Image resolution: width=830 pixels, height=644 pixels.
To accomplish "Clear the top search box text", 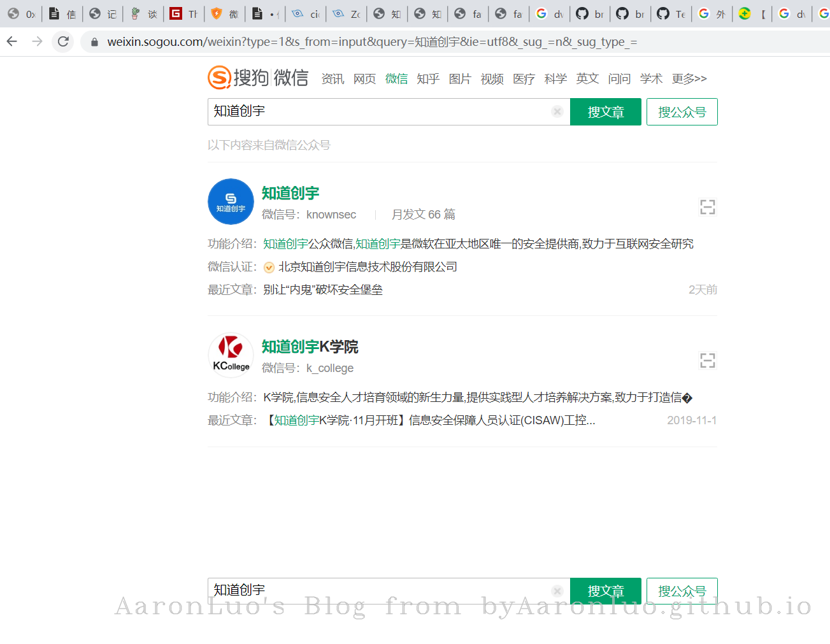I will 557,111.
